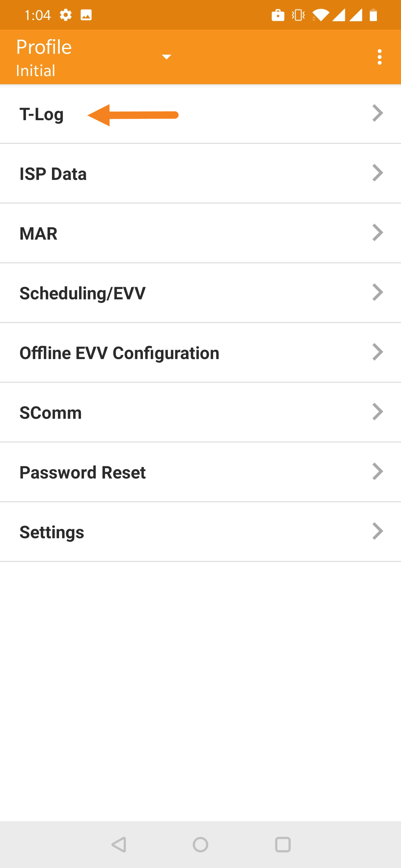Tap the MAR row chevron

click(x=378, y=233)
